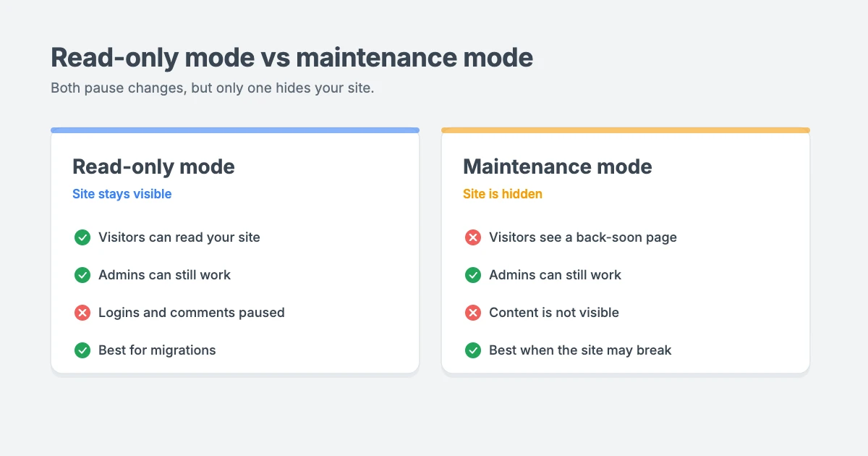The height and width of the screenshot is (456, 868).
Task: Click the green check beside 'Admins can still work' in the Read-only card
Action: click(x=82, y=275)
